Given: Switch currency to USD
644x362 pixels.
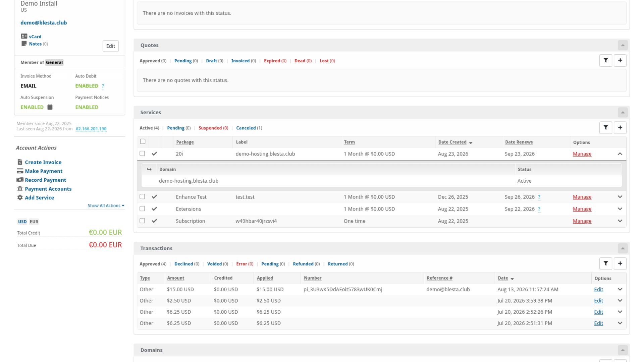Looking at the screenshot, I should (22, 222).
